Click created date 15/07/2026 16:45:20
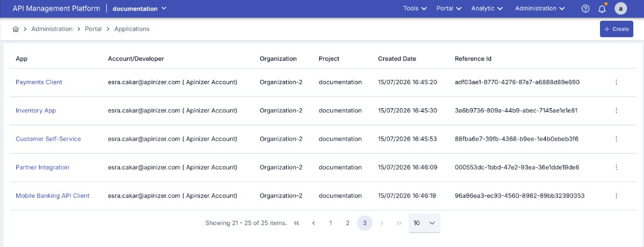Screen dimensions: 644x247 pyautogui.click(x=408, y=82)
